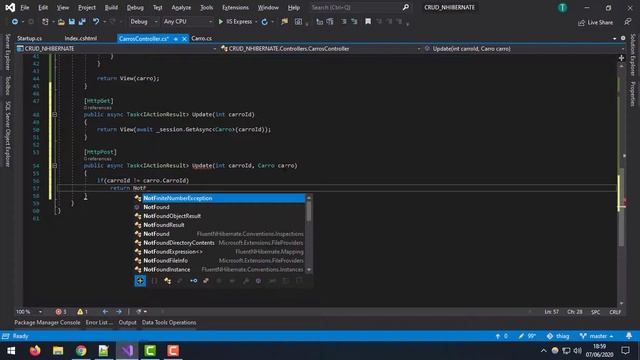Select NotFoundResult suggestion
640x360 pixels.
tap(219, 225)
